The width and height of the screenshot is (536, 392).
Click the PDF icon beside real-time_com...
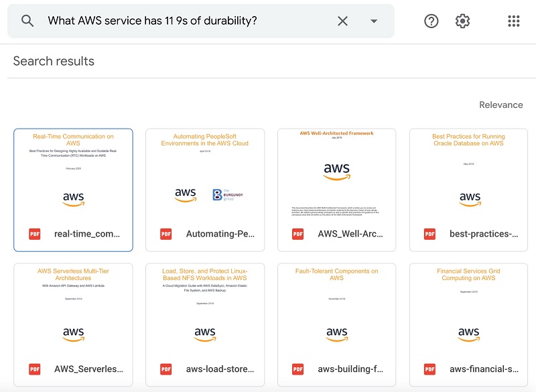(35, 234)
